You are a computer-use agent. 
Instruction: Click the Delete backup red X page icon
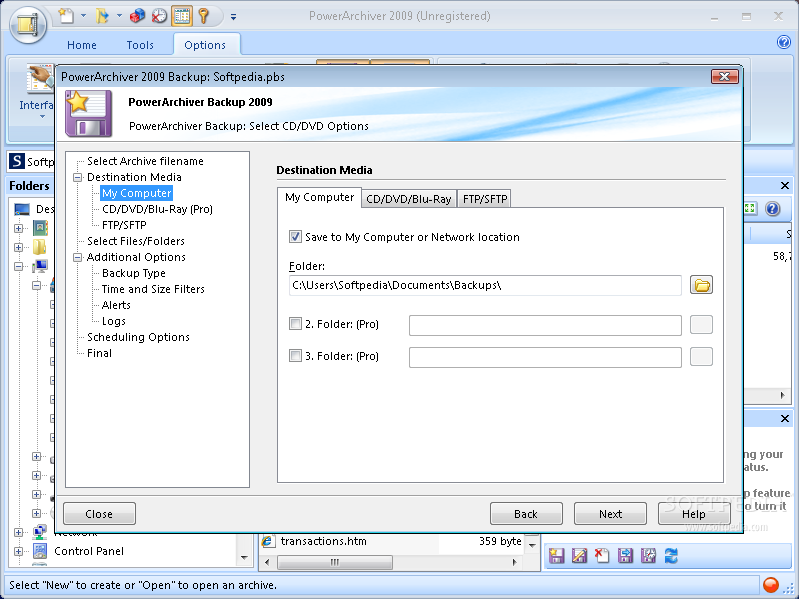[602, 556]
